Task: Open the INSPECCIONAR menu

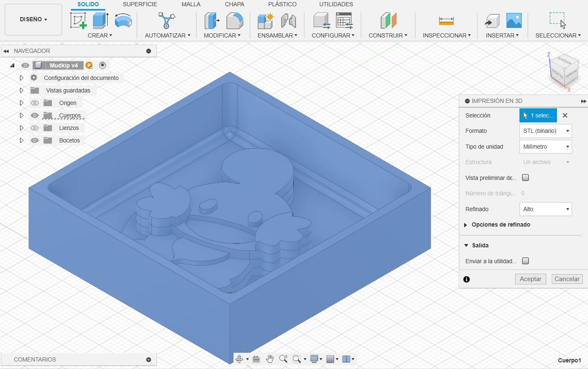Action: (447, 35)
